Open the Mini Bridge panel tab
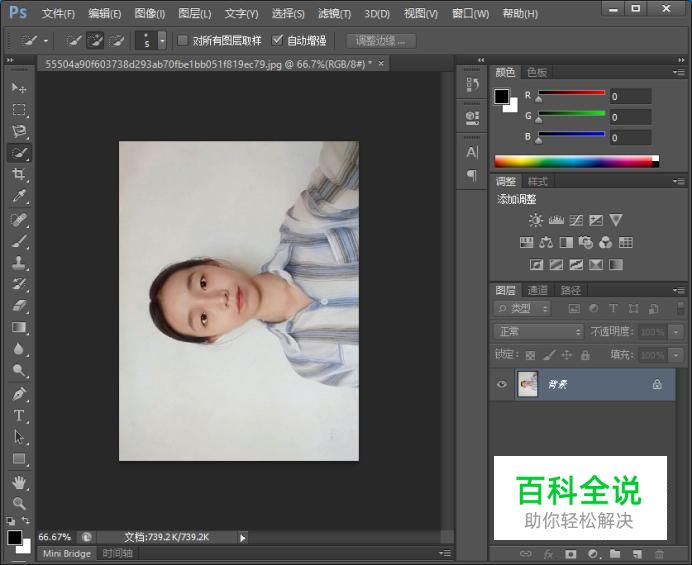 point(67,553)
